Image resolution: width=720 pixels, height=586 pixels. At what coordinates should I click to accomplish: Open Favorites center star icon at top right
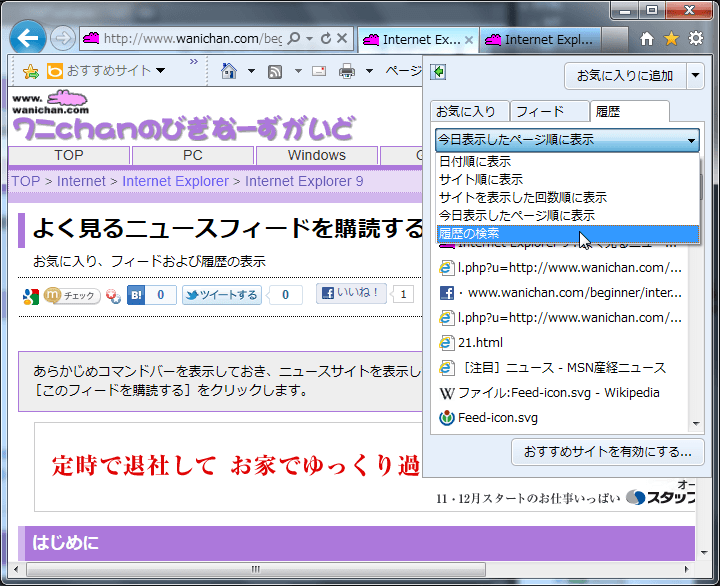click(671, 39)
